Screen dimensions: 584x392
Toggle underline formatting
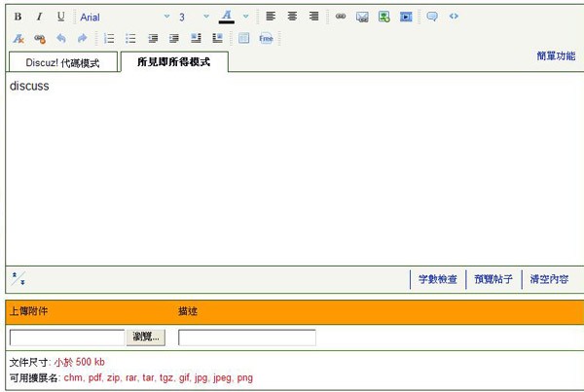[60, 17]
